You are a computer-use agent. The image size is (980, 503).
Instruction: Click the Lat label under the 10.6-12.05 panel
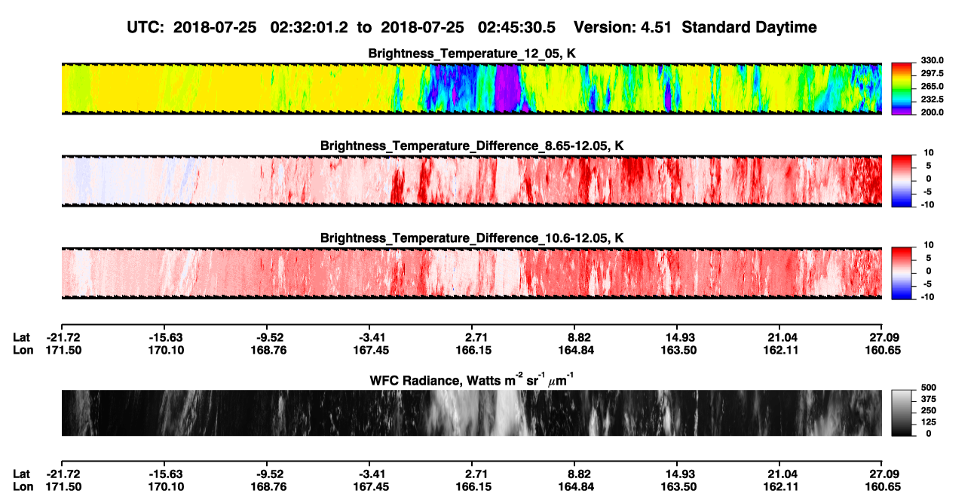[x=22, y=337]
